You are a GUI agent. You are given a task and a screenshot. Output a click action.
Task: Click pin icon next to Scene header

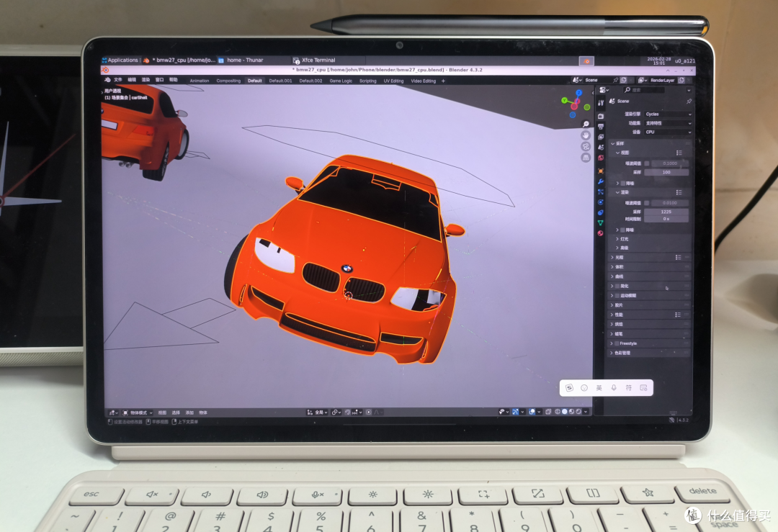pos(689,101)
